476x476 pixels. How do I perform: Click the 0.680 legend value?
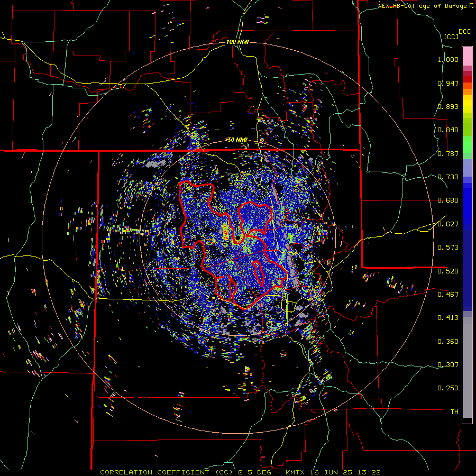click(448, 200)
